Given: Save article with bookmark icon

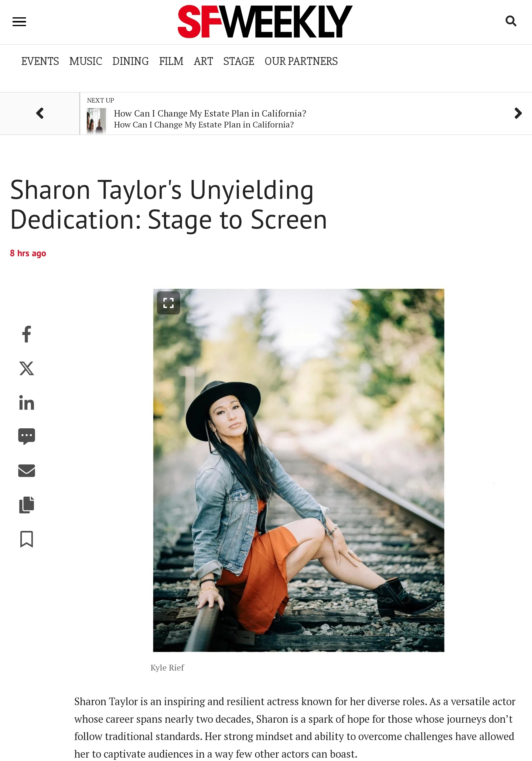Looking at the screenshot, I should (x=26, y=539).
